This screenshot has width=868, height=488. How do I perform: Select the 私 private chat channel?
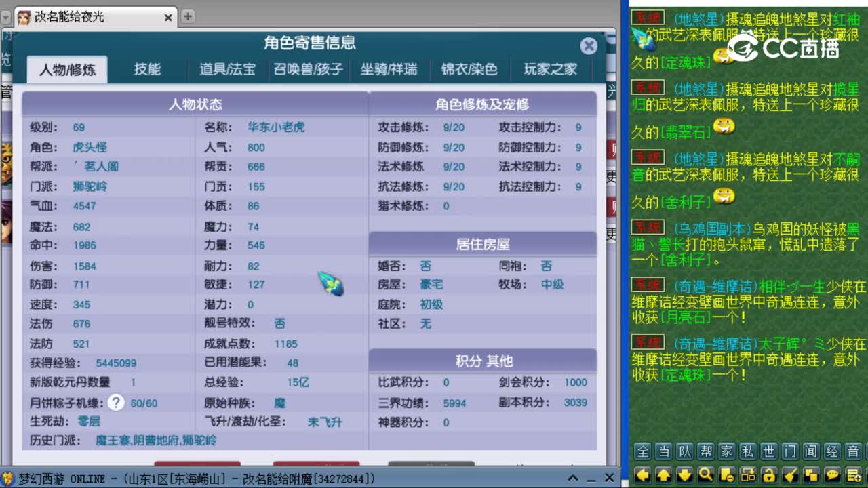click(748, 451)
